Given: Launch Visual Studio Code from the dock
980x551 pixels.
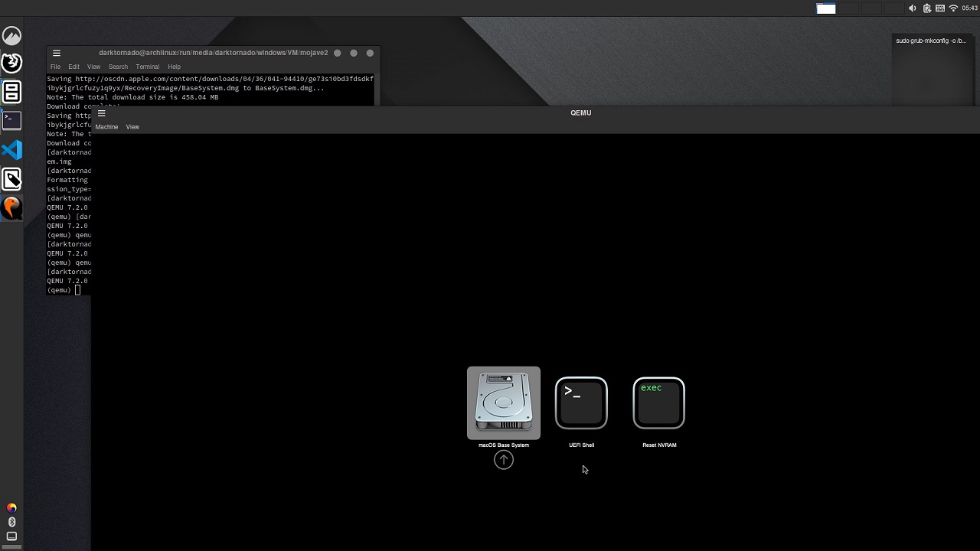Looking at the screenshot, I should (11, 150).
